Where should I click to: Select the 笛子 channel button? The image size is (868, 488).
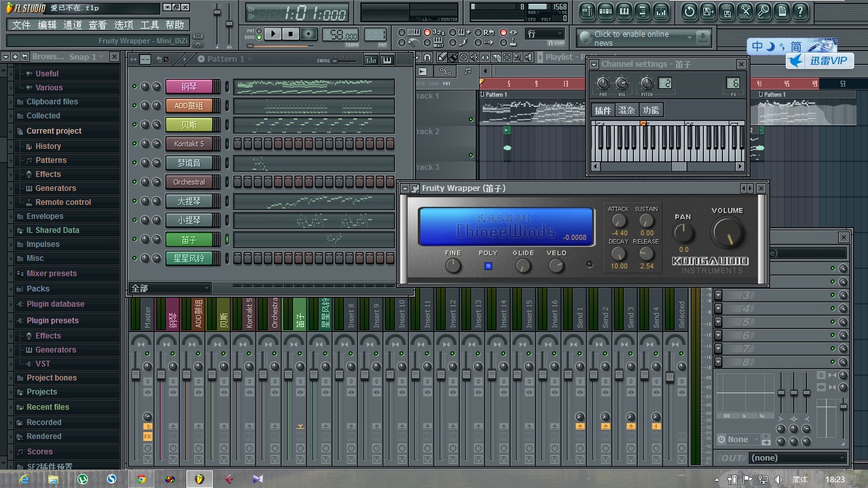pos(189,239)
